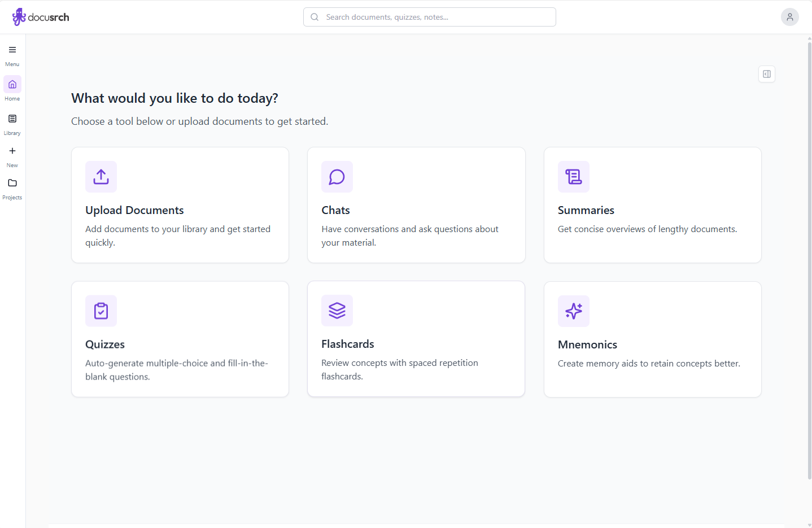Open the Summaries card heading
This screenshot has height=528, width=812.
click(x=586, y=210)
